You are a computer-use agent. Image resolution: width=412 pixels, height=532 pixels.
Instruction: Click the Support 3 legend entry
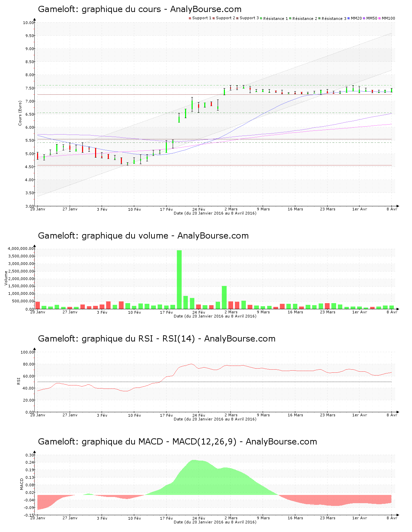248,18
